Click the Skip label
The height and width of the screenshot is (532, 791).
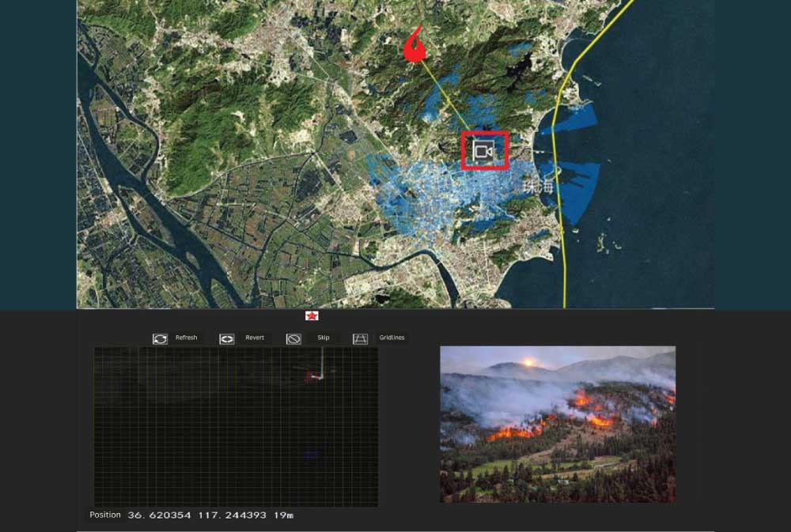click(324, 338)
